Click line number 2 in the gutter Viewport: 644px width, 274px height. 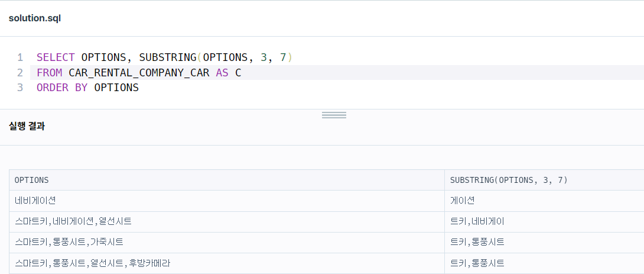(x=20, y=73)
